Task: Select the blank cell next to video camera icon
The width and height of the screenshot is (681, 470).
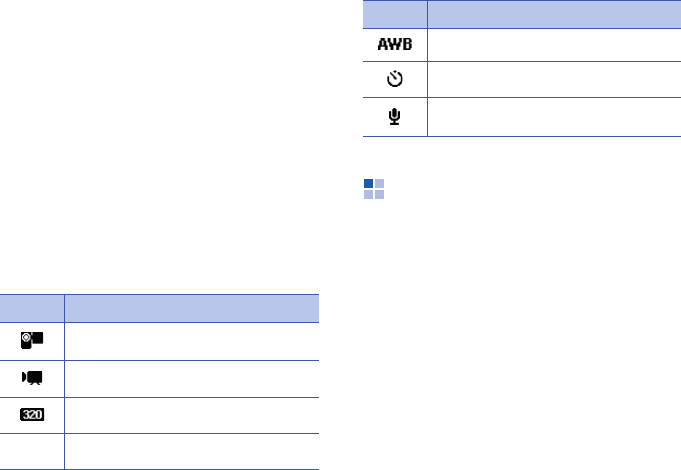Action: [x=191, y=378]
